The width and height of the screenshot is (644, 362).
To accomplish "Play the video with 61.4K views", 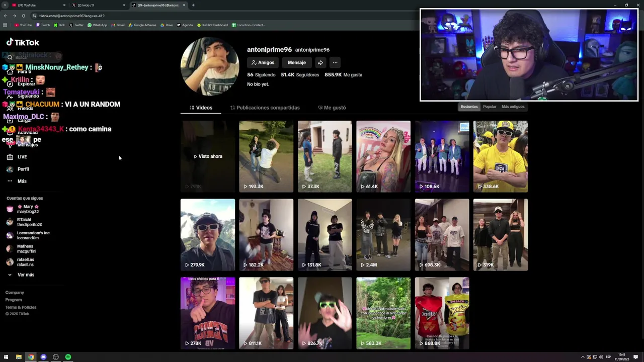I will [x=383, y=156].
